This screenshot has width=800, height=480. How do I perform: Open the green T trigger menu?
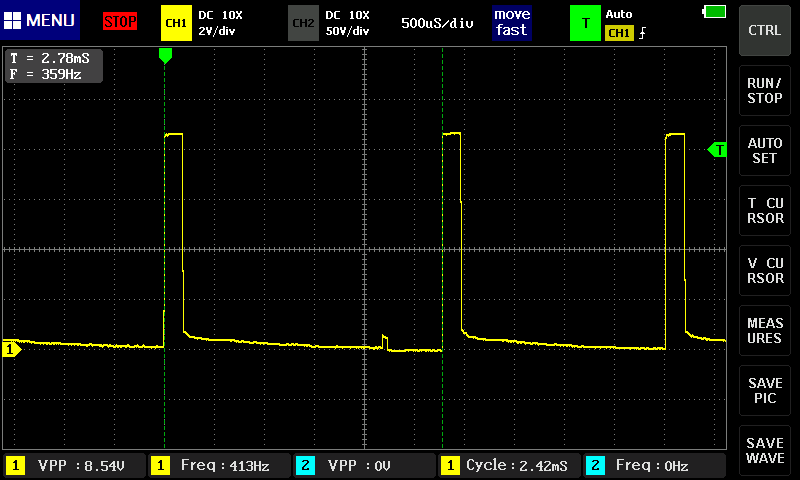point(585,23)
